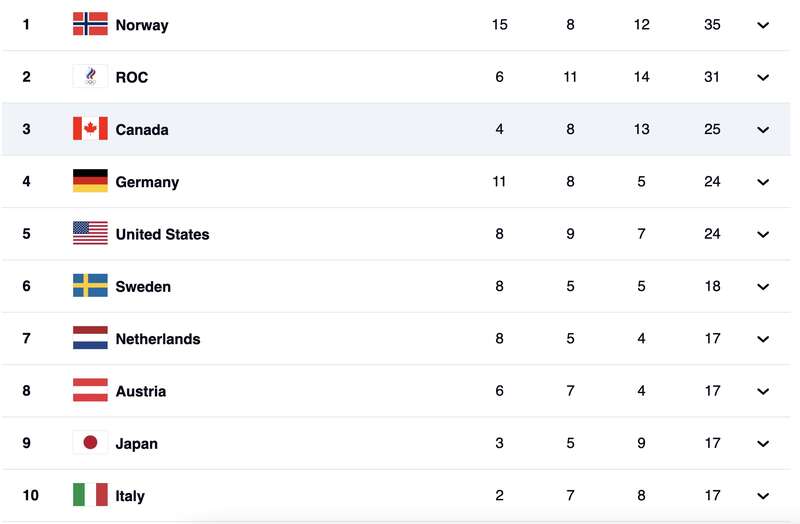Viewport: 800px width, 524px height.
Task: Expand the Canada row chevron
Action: [x=763, y=130]
